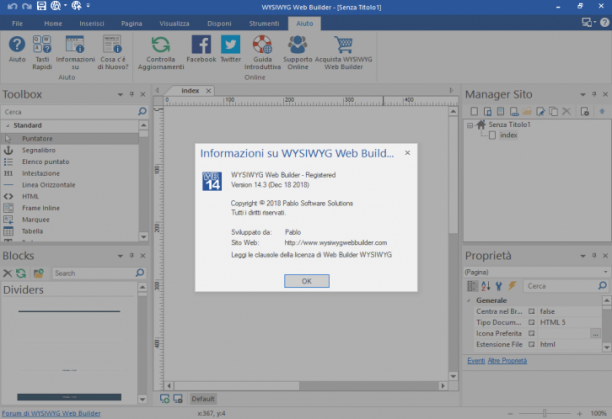The image size is (612, 419).
Task: Open the Blocks panel dropdown arrow
Action: pos(120,256)
